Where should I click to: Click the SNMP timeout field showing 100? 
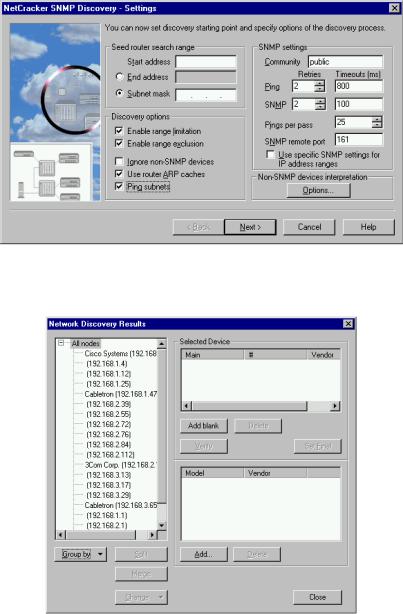(x=359, y=104)
